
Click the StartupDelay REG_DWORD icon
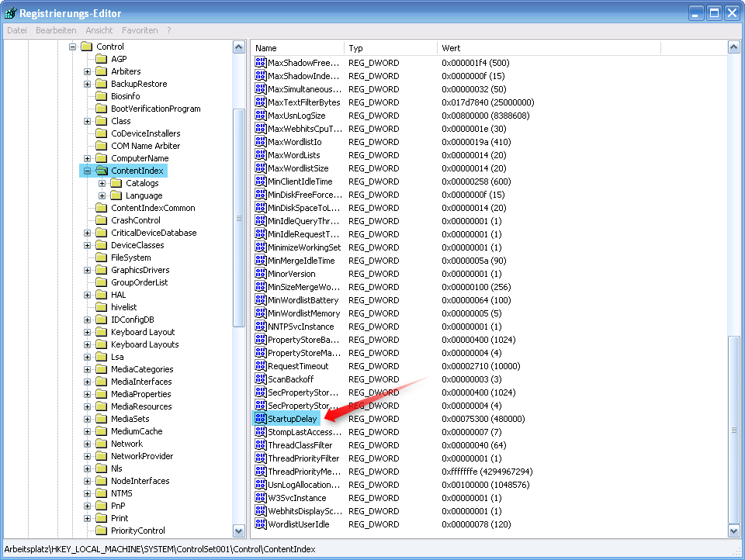coord(261,418)
